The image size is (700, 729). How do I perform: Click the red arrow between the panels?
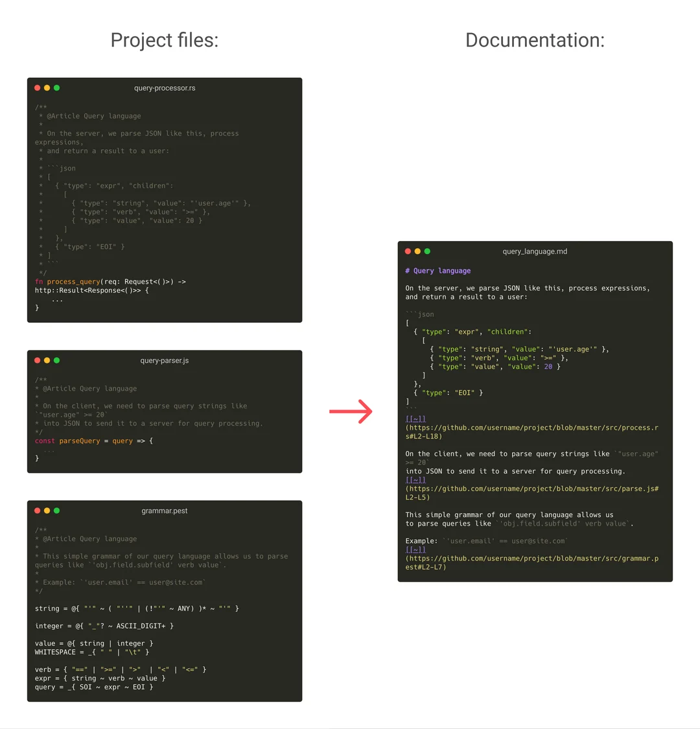[x=351, y=411]
